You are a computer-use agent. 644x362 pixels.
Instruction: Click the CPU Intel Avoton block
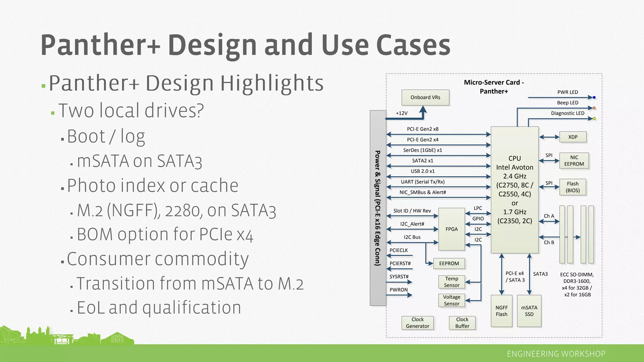point(514,189)
